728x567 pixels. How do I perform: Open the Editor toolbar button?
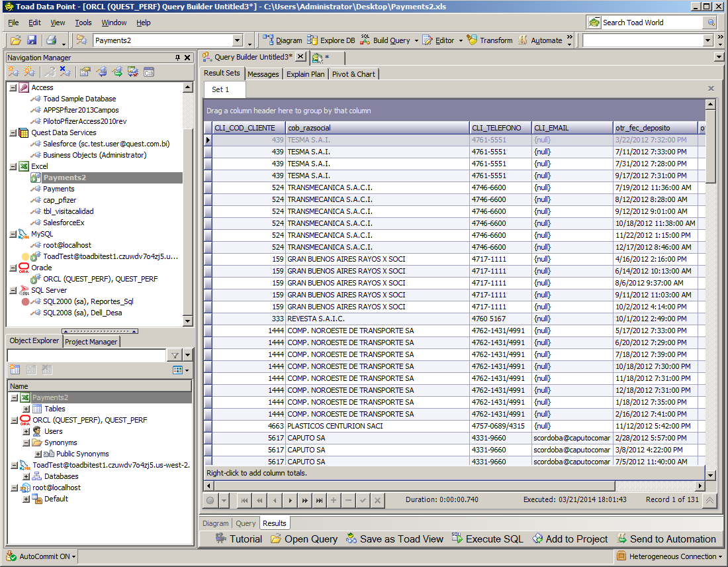[439, 40]
